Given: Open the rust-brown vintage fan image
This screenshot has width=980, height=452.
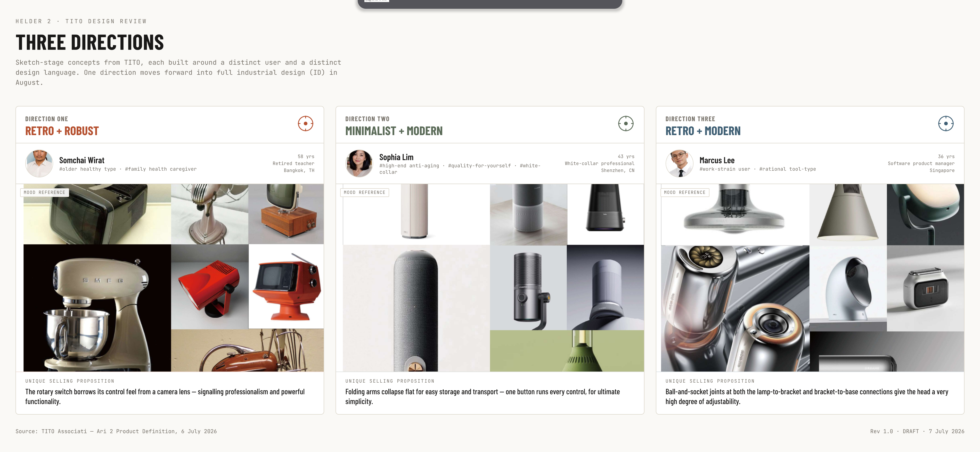Looking at the screenshot, I should tap(247, 350).
